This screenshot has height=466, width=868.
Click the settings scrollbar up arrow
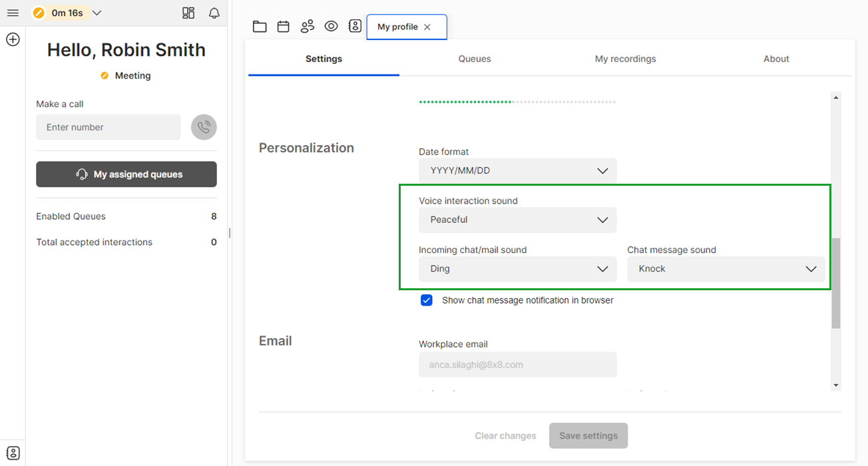836,98
